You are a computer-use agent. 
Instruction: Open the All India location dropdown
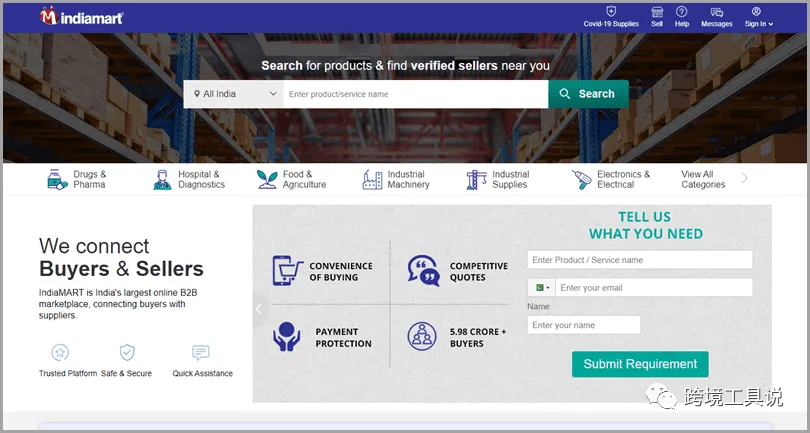coord(233,94)
